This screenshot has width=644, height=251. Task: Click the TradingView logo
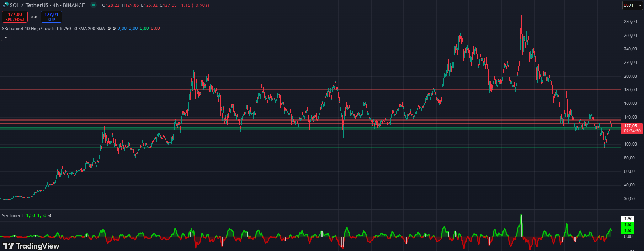tap(31, 246)
